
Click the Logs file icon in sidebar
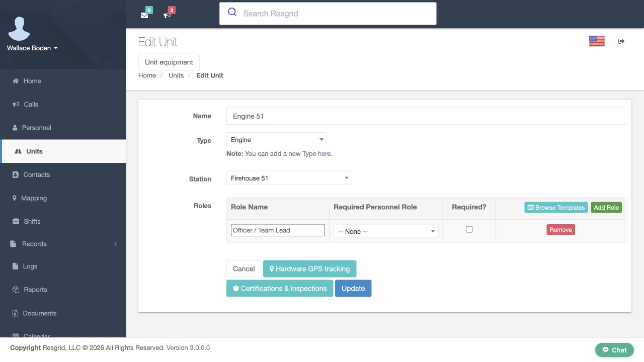[x=15, y=266]
